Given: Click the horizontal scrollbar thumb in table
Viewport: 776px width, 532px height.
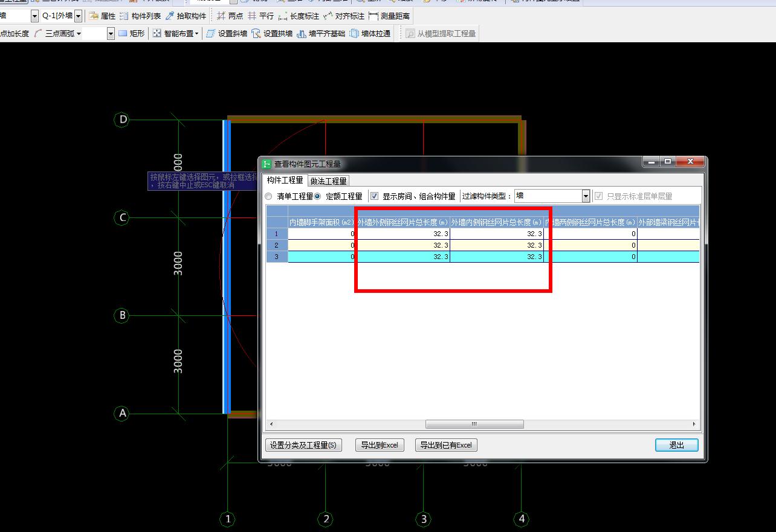Looking at the screenshot, I should 474,424.
